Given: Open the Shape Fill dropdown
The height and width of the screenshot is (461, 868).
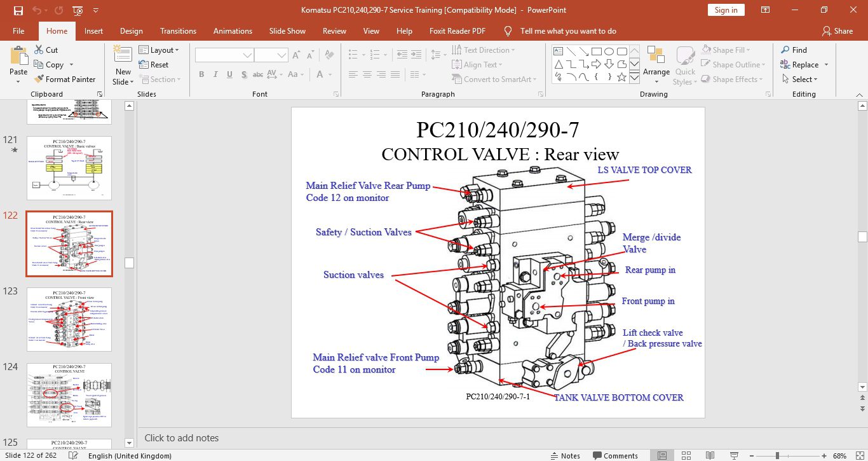Looking at the screenshot, I should click(726, 50).
